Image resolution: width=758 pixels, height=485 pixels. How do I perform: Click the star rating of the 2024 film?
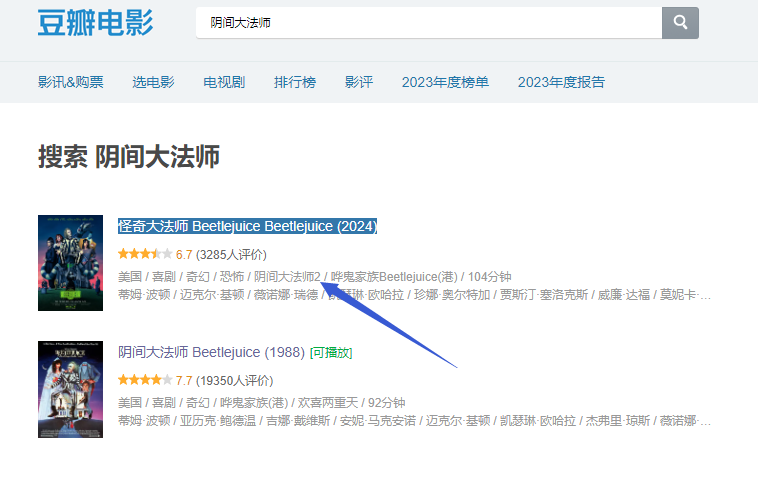144,254
